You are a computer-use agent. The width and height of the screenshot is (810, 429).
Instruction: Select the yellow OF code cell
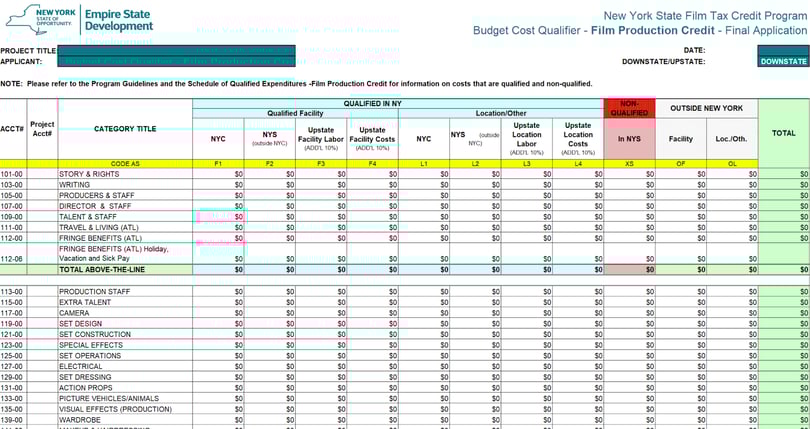click(x=681, y=164)
